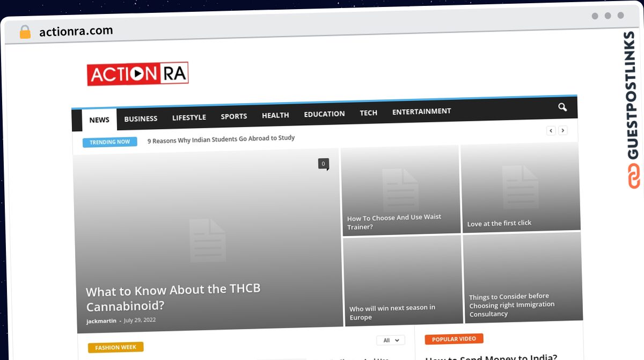This screenshot has width=644, height=360.
Task: Open the article 'Who will win next season in Europe'
Action: point(392,312)
